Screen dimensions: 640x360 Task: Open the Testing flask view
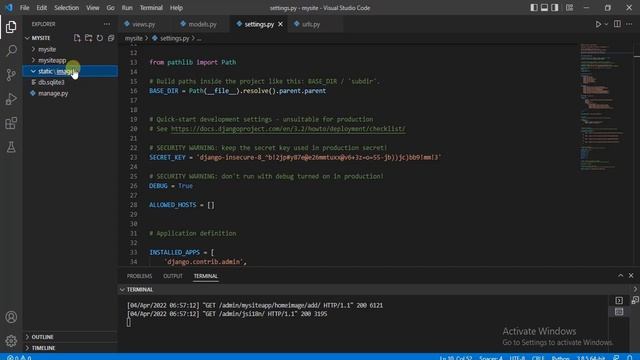[x=11, y=147]
